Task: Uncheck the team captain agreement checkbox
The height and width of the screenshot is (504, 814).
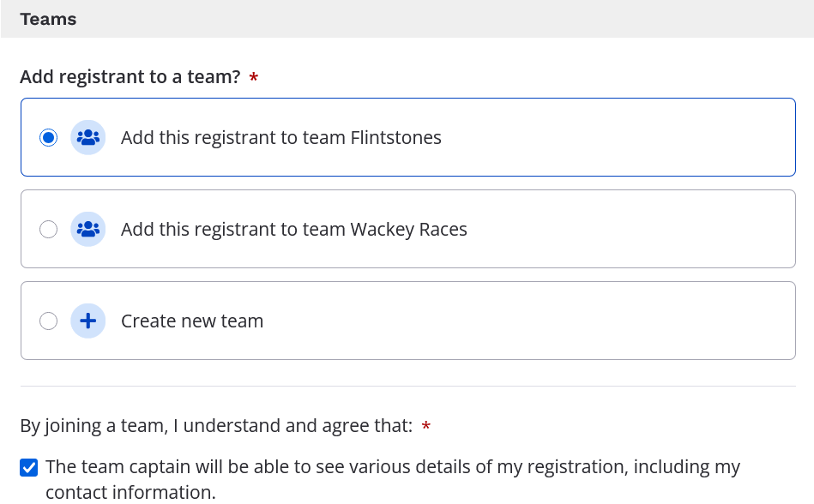Action: (x=29, y=467)
